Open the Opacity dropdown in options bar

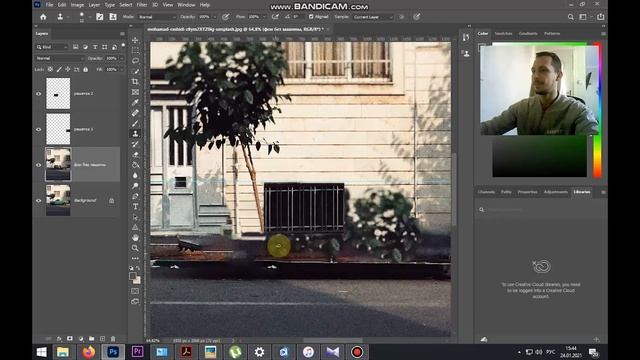coord(215,17)
